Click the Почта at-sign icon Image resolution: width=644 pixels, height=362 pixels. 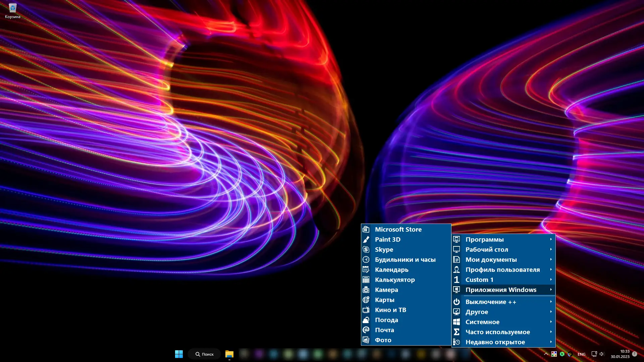click(x=366, y=330)
